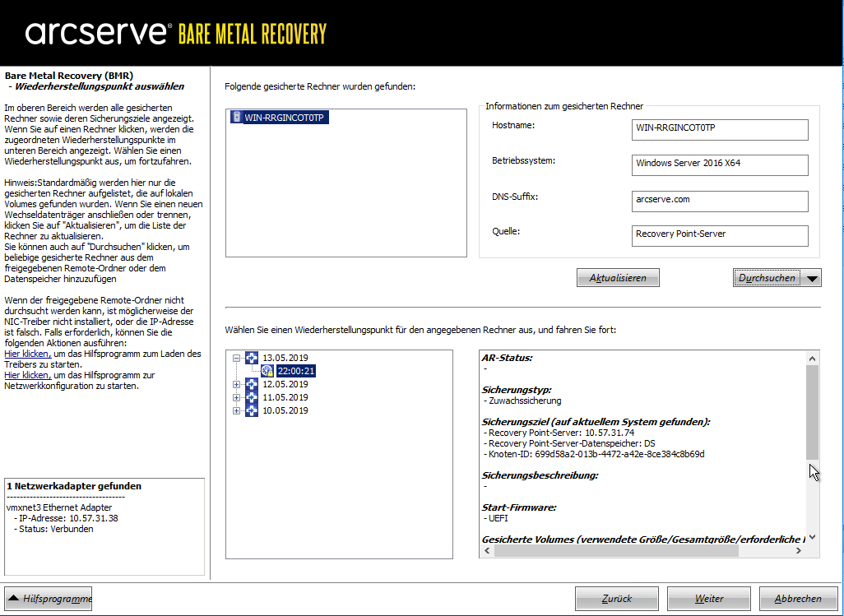Click the date icon next to 12.05.2019

(x=252, y=384)
